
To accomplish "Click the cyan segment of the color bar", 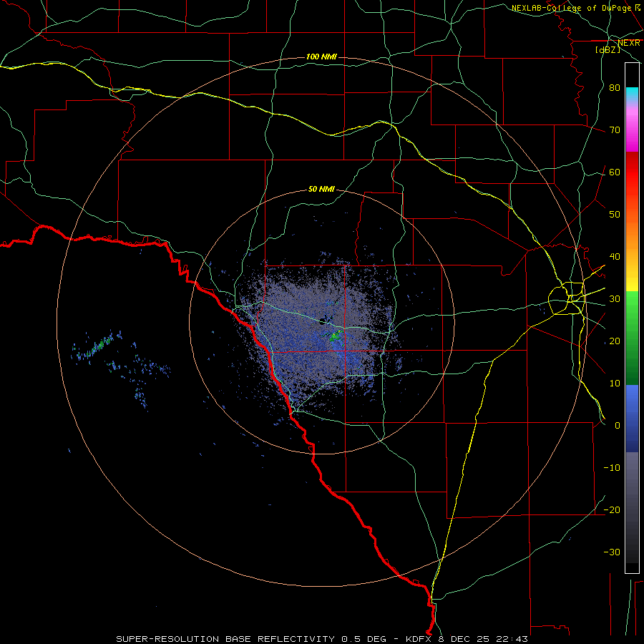I will tap(632, 94).
